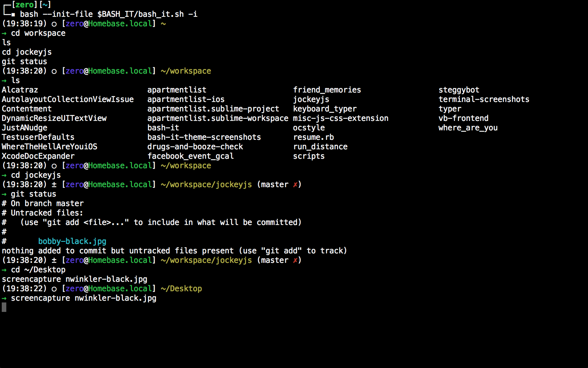This screenshot has height=368, width=588.
Task: Select the steggybot folder name in the listing
Action: click(x=459, y=90)
